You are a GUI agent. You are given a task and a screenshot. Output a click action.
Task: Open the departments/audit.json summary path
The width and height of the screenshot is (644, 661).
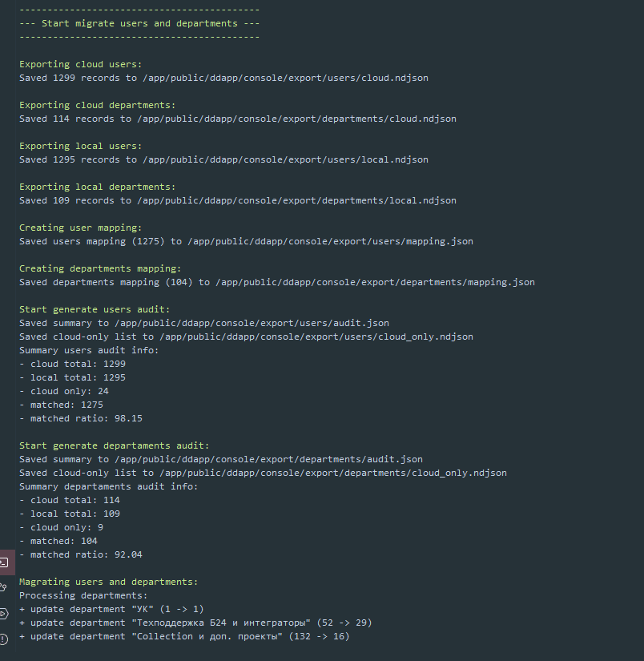point(269,459)
